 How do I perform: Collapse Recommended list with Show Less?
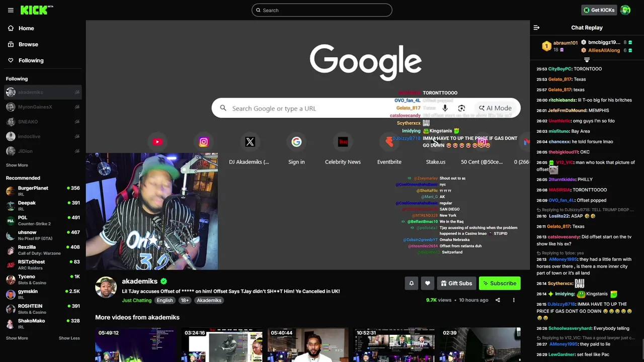69,338
